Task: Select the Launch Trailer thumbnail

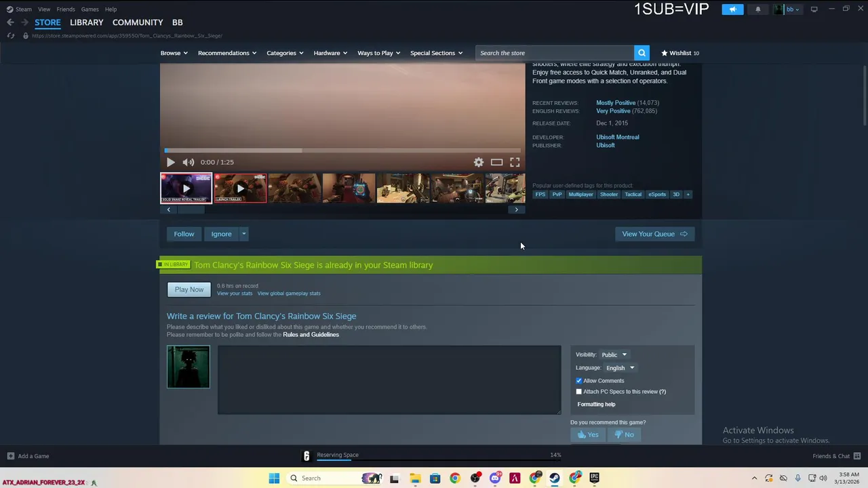Action: [x=240, y=188]
